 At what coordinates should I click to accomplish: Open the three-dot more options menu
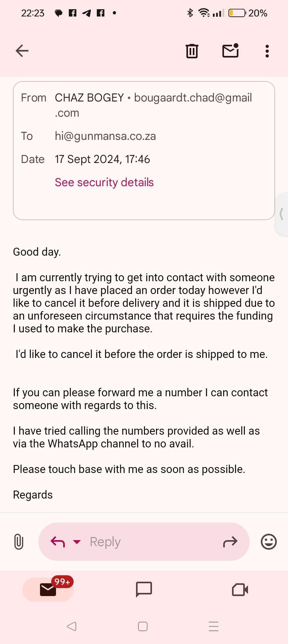267,51
